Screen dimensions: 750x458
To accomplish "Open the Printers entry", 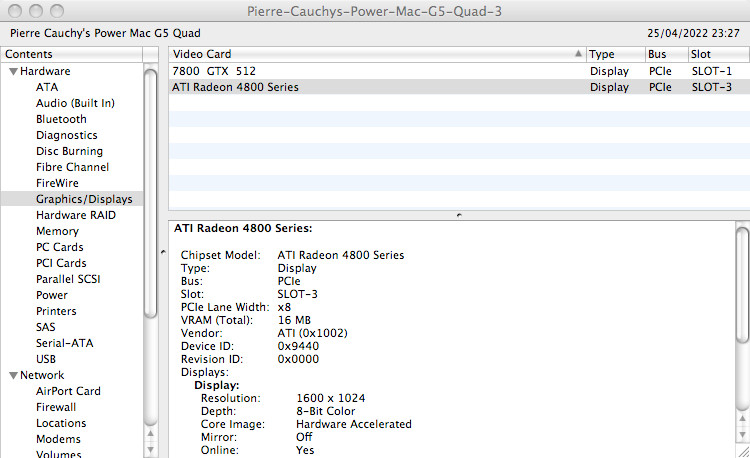I will pyautogui.click(x=56, y=311).
